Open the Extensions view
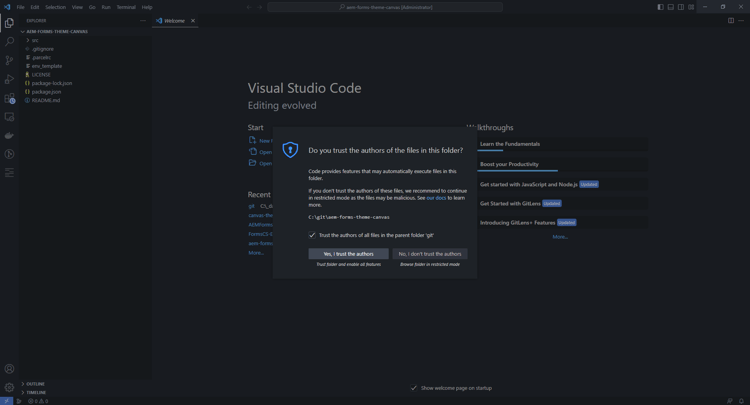The image size is (750, 405). coord(9,98)
